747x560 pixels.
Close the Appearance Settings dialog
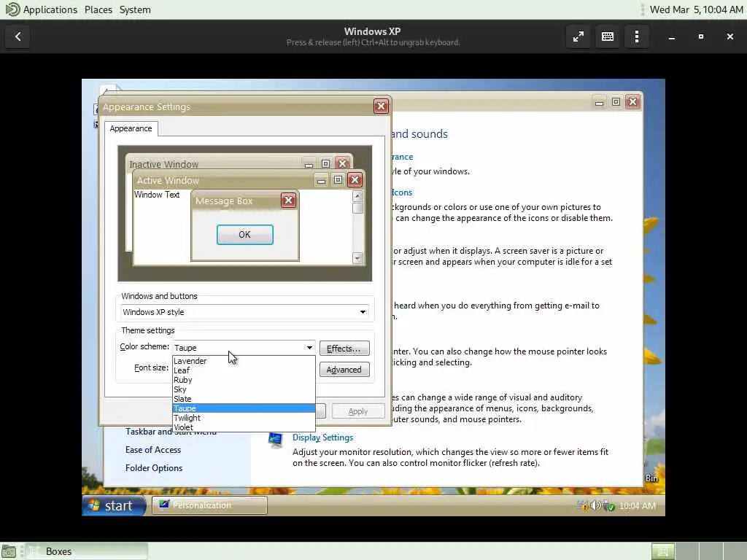[x=381, y=106]
